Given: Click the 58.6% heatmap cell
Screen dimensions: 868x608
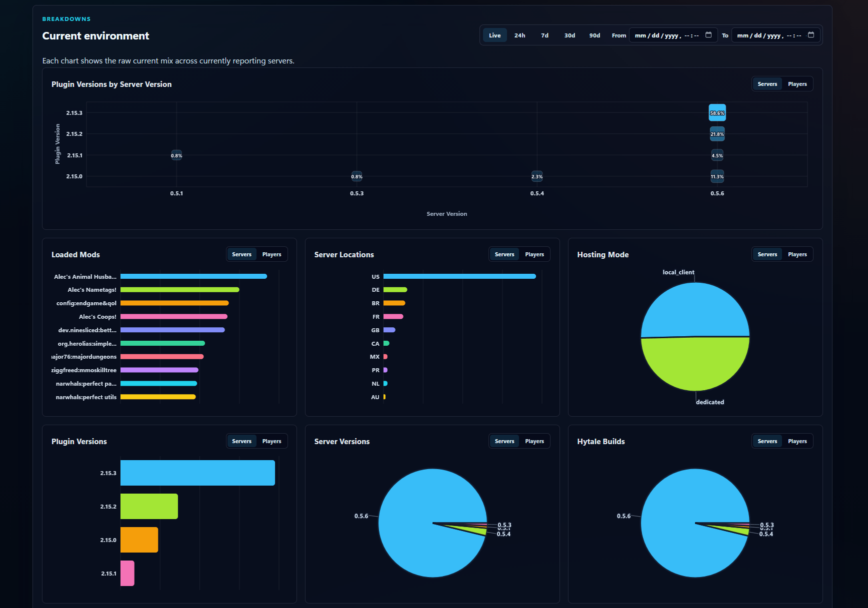Looking at the screenshot, I should (717, 113).
